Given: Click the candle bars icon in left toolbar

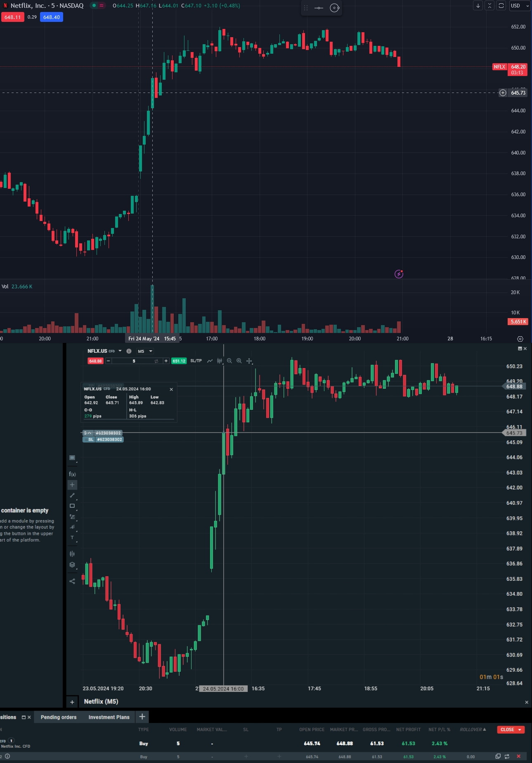Looking at the screenshot, I should coord(72,554).
